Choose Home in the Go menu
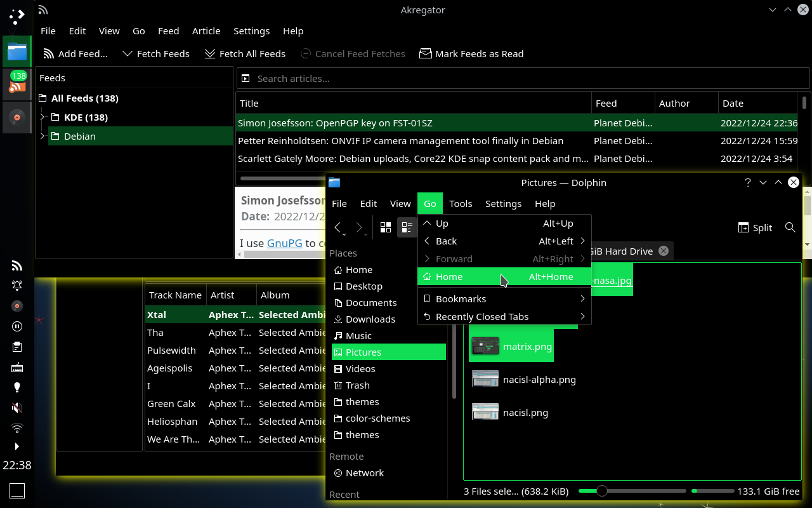The height and width of the screenshot is (508, 812). tap(504, 277)
